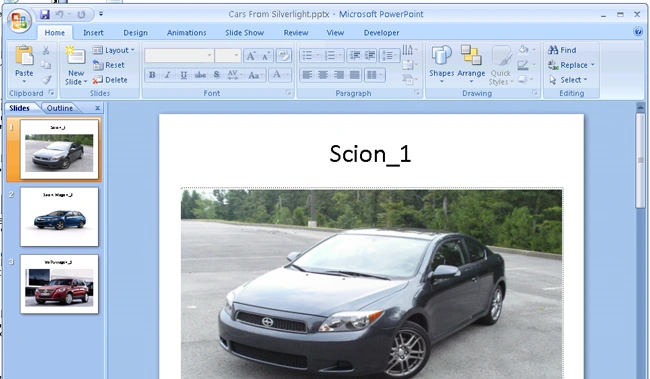The image size is (650, 379).
Task: Switch to the Design tab
Action: 135,33
